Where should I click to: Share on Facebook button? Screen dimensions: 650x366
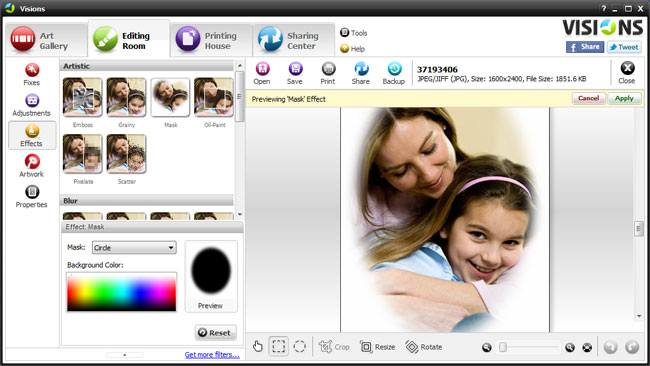pos(585,47)
